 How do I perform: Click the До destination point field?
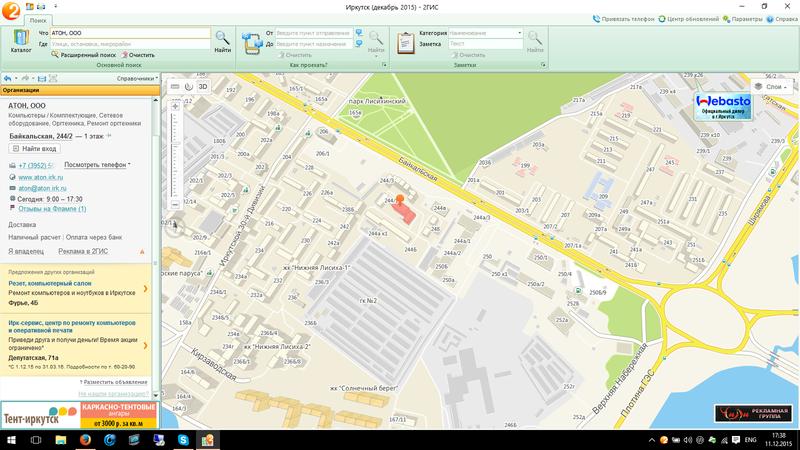(314, 44)
